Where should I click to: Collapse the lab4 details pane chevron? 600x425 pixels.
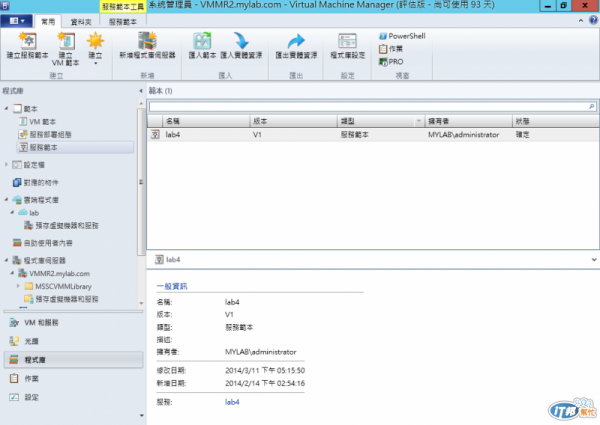tap(594, 259)
